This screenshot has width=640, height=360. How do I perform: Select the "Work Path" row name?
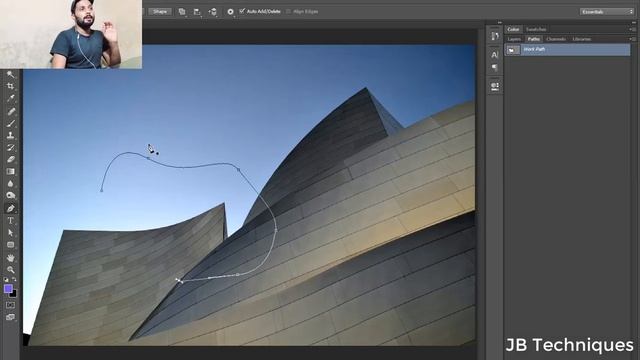(534, 49)
